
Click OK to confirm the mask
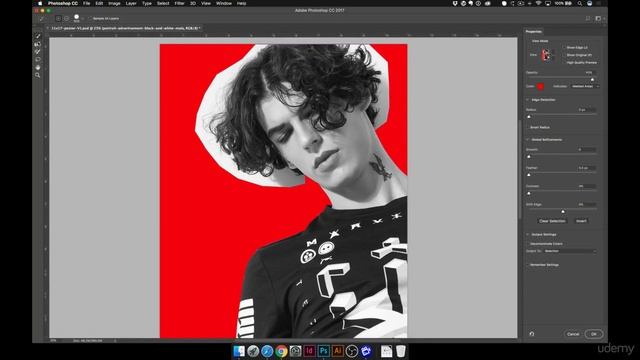tap(594, 334)
